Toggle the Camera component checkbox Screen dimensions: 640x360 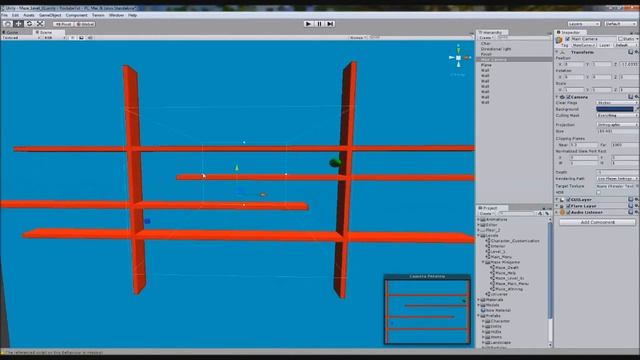[x=568, y=97]
